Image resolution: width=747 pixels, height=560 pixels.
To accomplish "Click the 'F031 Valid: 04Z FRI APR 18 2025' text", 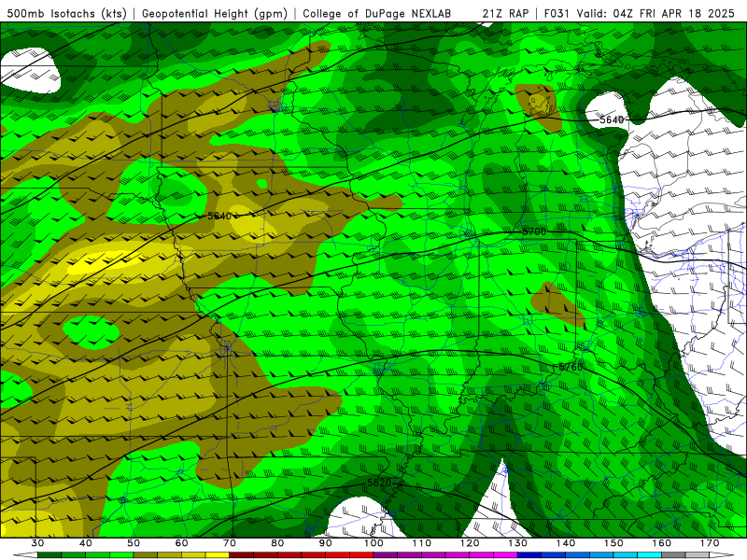I will 639,14.
